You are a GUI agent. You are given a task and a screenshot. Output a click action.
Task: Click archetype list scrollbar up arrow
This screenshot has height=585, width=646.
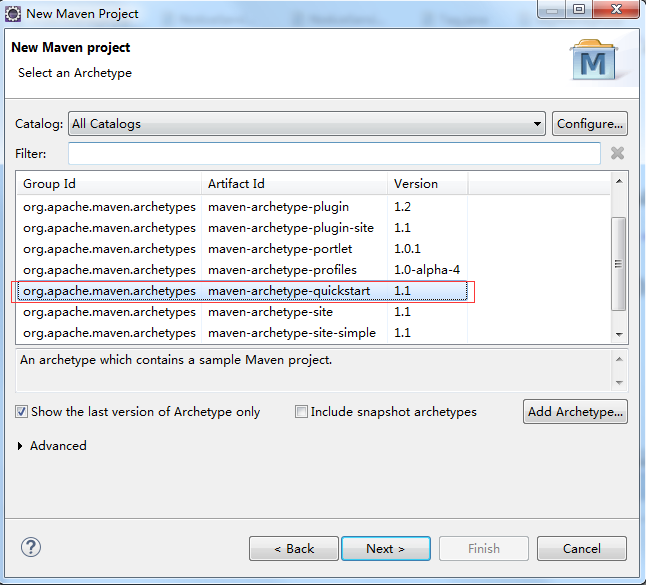click(619, 181)
